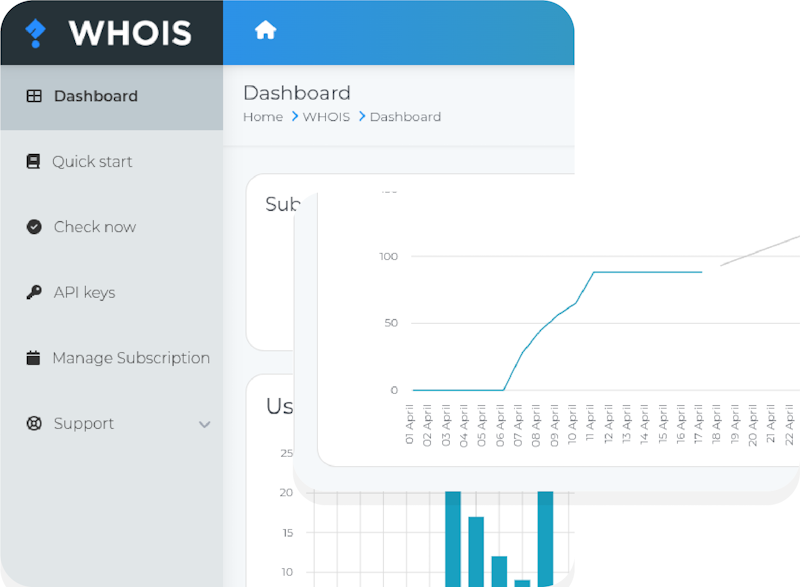Click the Check now checkmark icon
Viewport: 800px width, 587px height.
(x=34, y=226)
